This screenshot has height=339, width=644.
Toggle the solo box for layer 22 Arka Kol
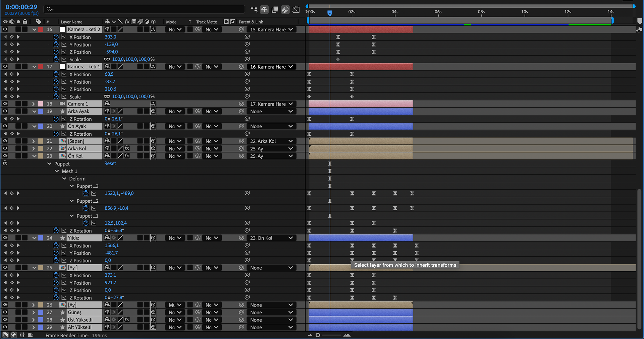[18, 148]
